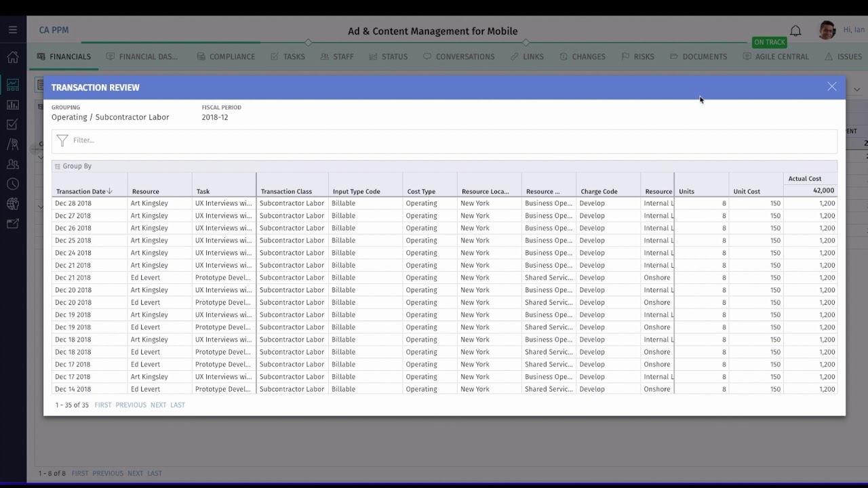Open the globe sidebar icon

click(x=12, y=203)
